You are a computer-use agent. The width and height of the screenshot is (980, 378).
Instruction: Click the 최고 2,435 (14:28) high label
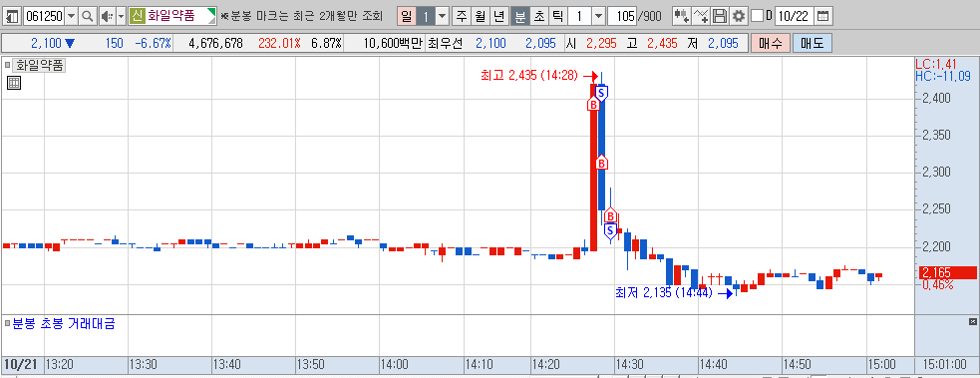click(530, 76)
